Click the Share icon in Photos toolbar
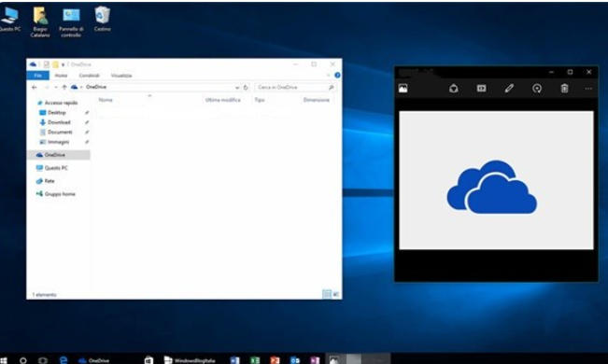This screenshot has width=608, height=364. (x=453, y=89)
